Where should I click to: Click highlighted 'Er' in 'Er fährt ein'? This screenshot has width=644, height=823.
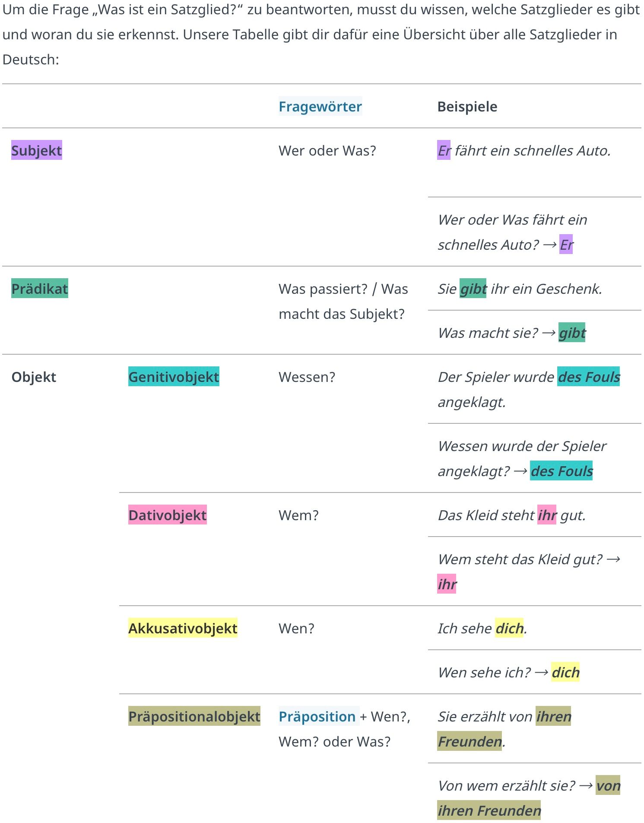[x=444, y=150]
